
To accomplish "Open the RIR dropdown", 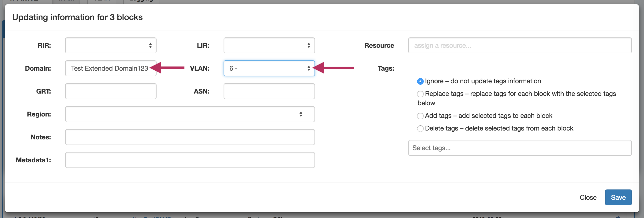I will click(111, 45).
